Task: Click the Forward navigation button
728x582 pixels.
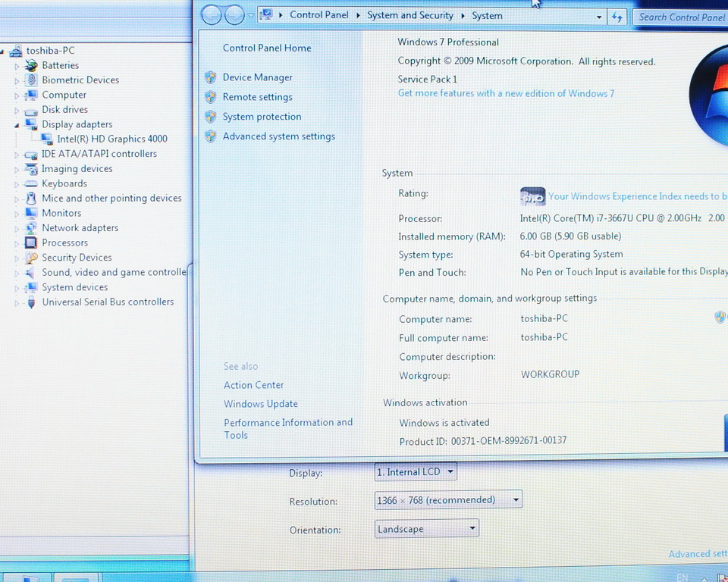Action: [234, 15]
